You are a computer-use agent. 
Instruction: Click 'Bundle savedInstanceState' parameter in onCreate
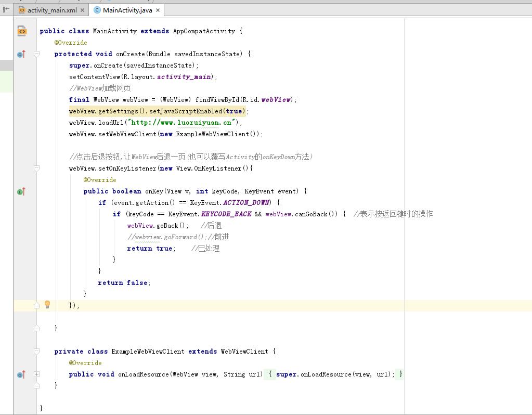pos(194,54)
